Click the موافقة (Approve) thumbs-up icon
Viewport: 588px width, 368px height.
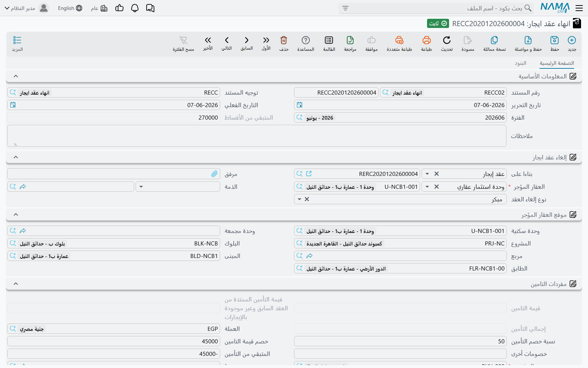[x=372, y=40]
